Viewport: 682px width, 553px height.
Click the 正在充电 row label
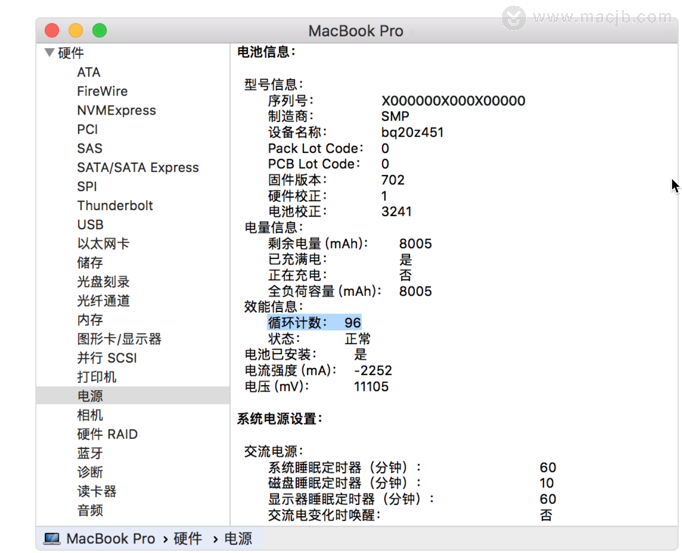[298, 275]
